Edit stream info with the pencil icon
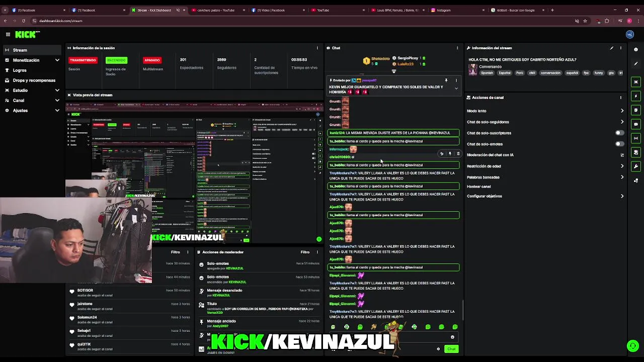This screenshot has width=644, height=362. (612, 48)
